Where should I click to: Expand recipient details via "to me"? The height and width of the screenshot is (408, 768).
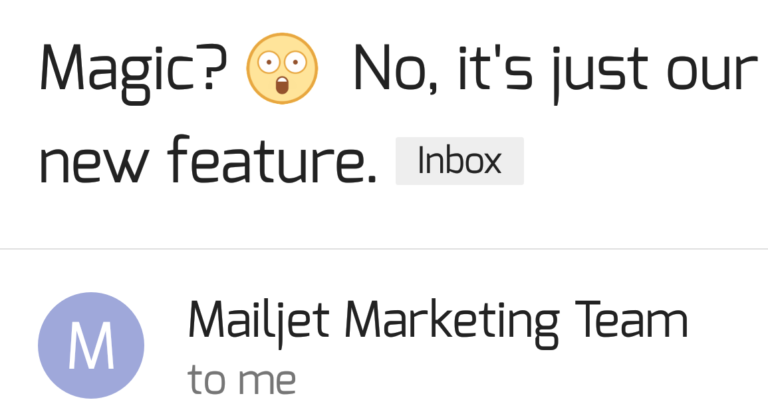point(242,380)
